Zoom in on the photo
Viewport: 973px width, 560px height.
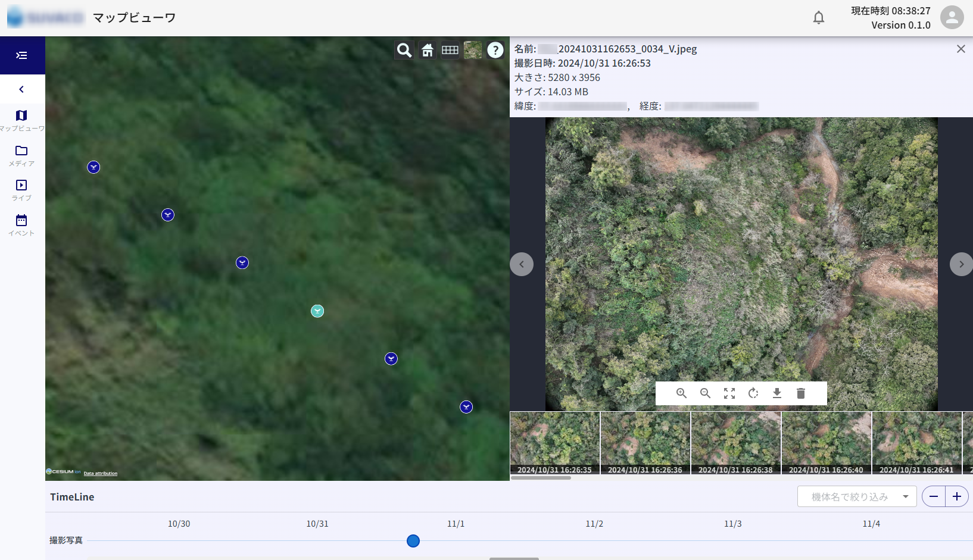(x=682, y=393)
